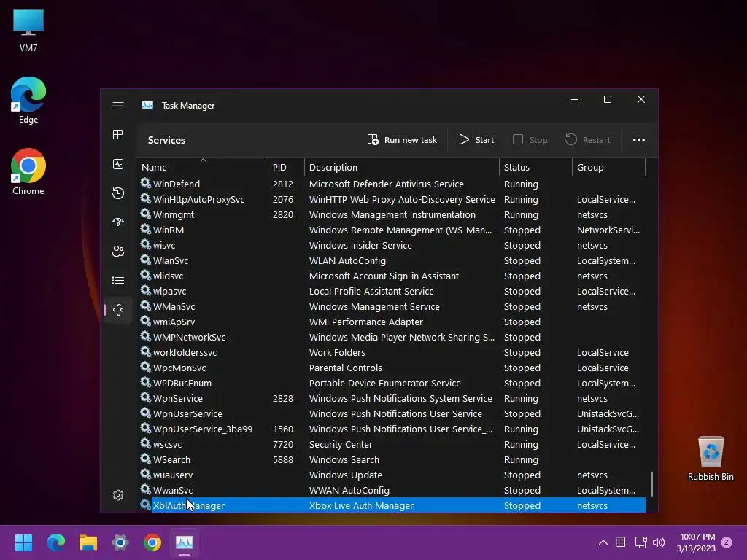This screenshot has width=747, height=560.
Task: Open the Users page icon
Action: pos(118,252)
